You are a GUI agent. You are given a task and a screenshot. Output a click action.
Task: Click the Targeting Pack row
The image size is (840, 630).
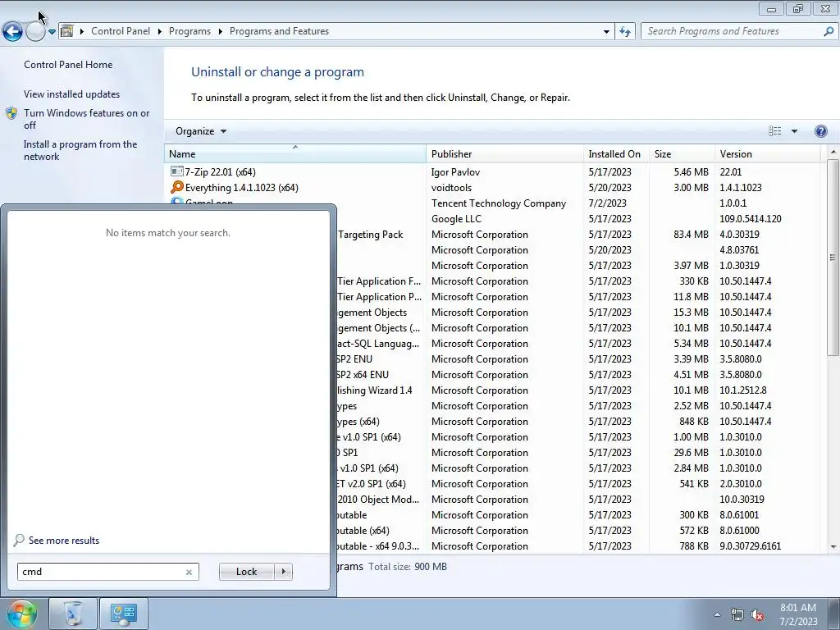[493, 234]
